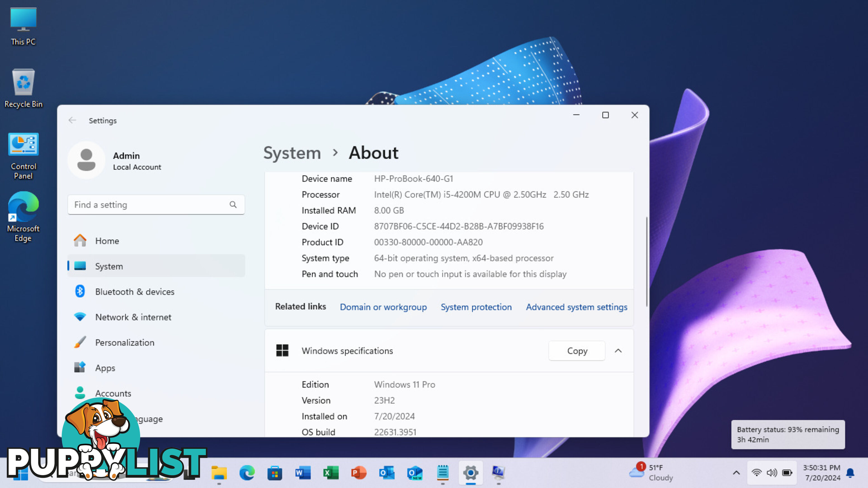Maximize the Settings window
The height and width of the screenshot is (488, 868).
click(606, 115)
